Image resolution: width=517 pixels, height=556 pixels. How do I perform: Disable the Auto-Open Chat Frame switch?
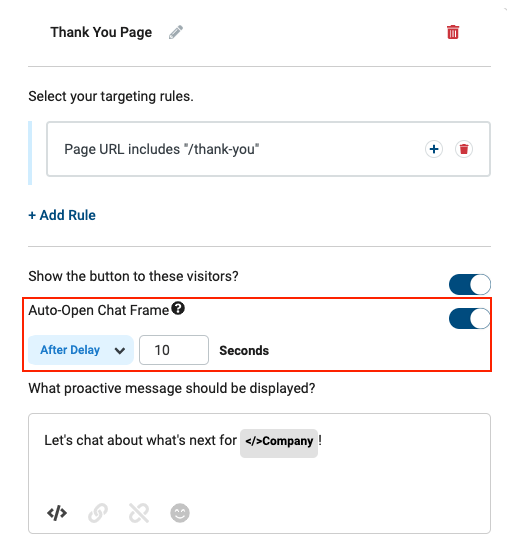[469, 318]
